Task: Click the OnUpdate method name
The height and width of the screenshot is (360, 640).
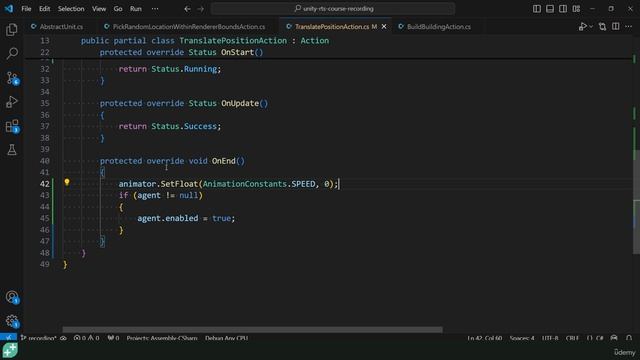Action: tap(240, 103)
